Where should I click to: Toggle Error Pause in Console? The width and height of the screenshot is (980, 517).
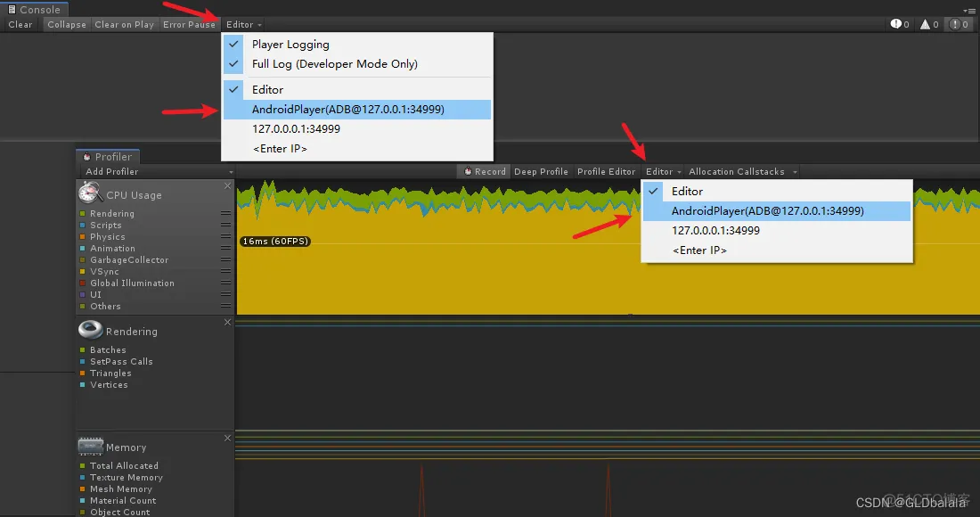tap(190, 24)
